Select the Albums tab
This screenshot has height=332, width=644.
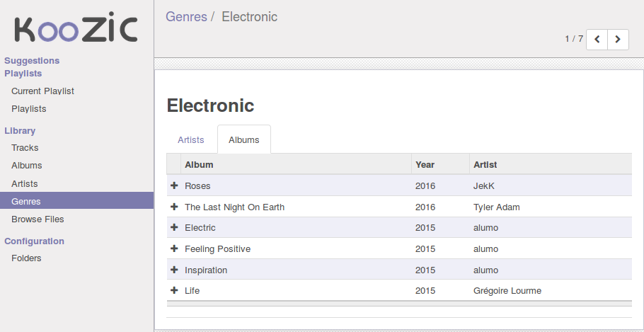click(x=244, y=139)
